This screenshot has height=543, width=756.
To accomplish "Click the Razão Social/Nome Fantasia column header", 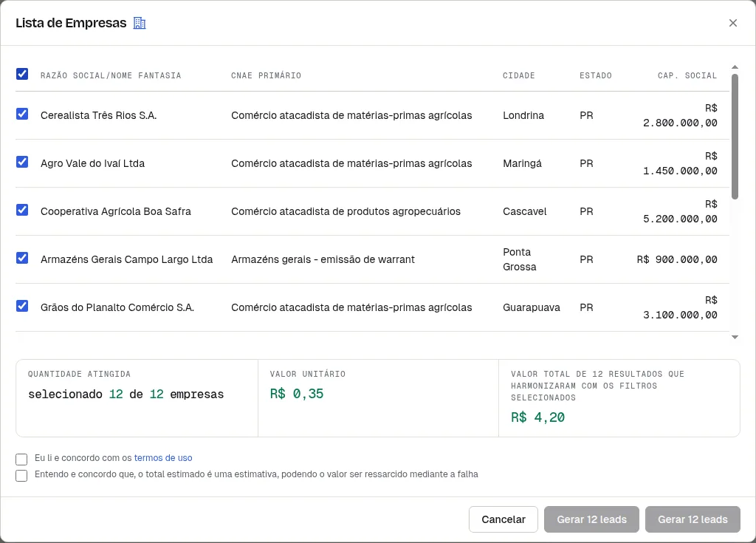I will click(x=111, y=75).
